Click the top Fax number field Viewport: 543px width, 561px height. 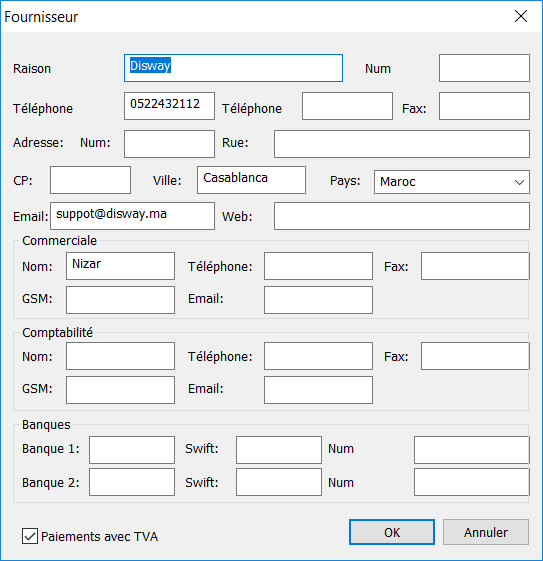click(484, 106)
